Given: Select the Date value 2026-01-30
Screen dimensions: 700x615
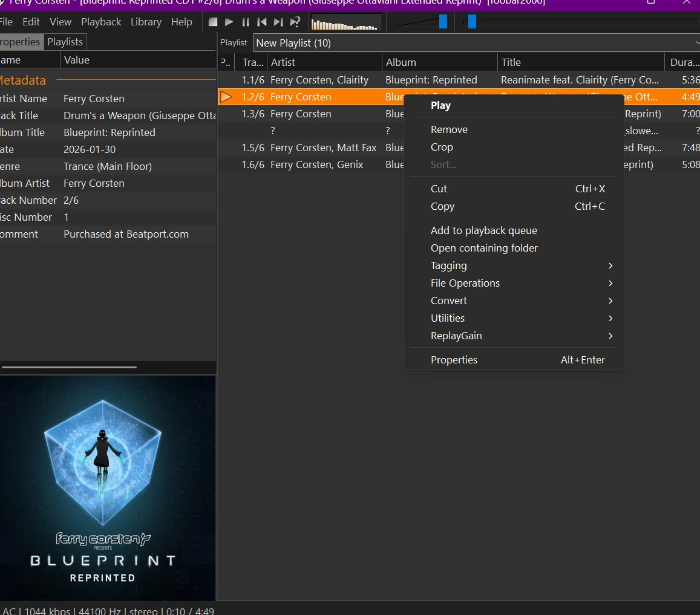Looking at the screenshot, I should 90,149.
